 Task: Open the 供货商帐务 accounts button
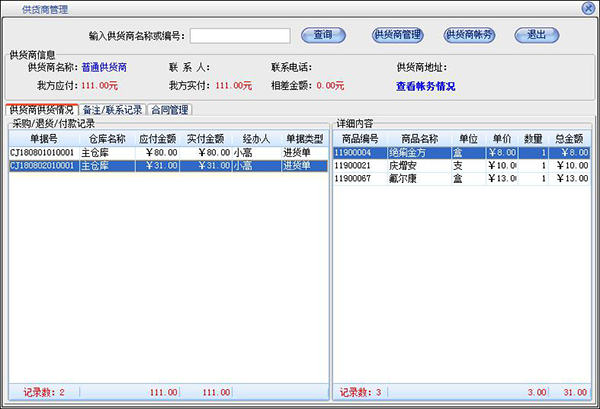pos(470,35)
